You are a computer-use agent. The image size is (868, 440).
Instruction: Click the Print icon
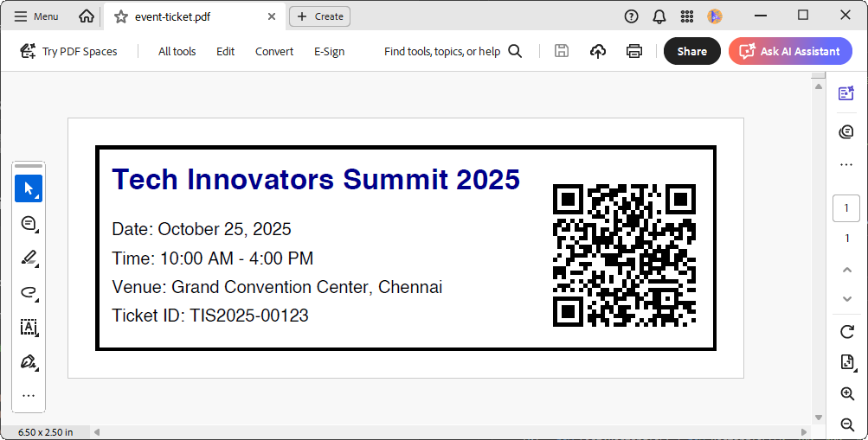click(x=633, y=51)
